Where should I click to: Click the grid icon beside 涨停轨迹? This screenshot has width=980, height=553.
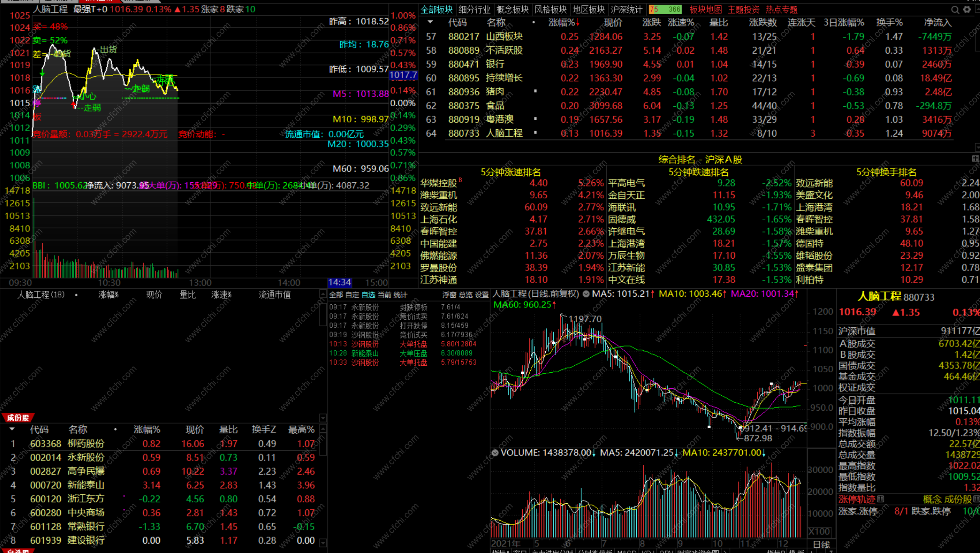pos(881,499)
